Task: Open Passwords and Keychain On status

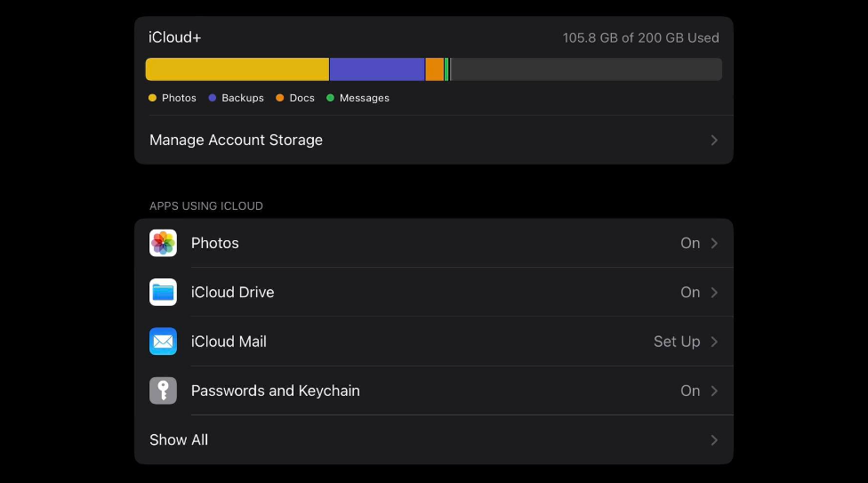Action: point(690,390)
